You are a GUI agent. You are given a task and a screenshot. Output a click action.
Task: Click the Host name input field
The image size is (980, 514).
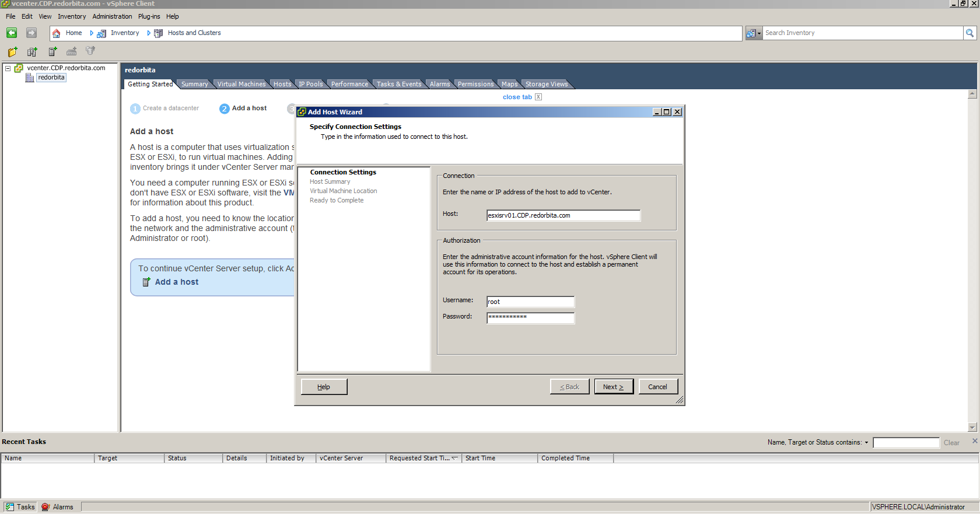click(563, 215)
